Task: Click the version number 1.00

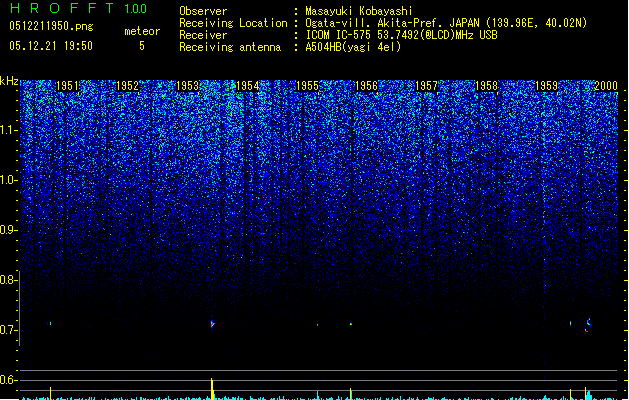Action: 136,9
